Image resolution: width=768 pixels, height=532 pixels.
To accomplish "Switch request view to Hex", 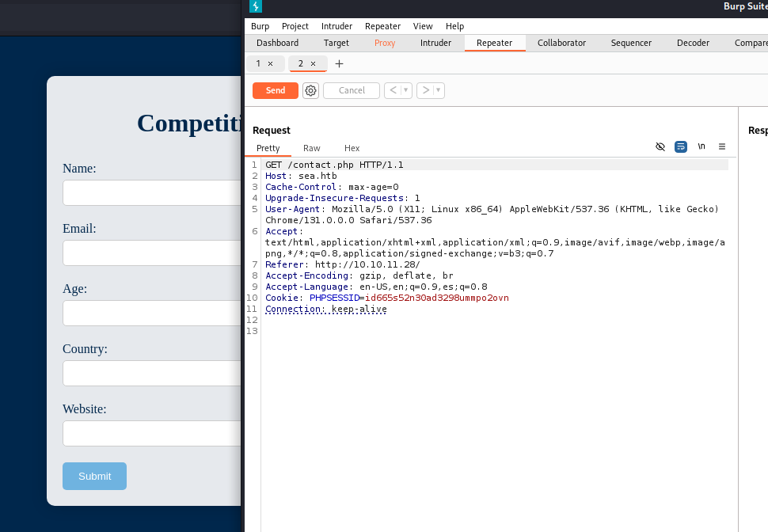I will [352, 148].
